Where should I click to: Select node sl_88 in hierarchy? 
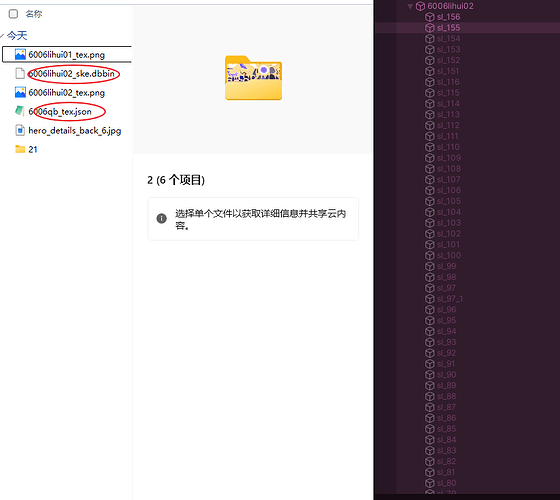446,396
